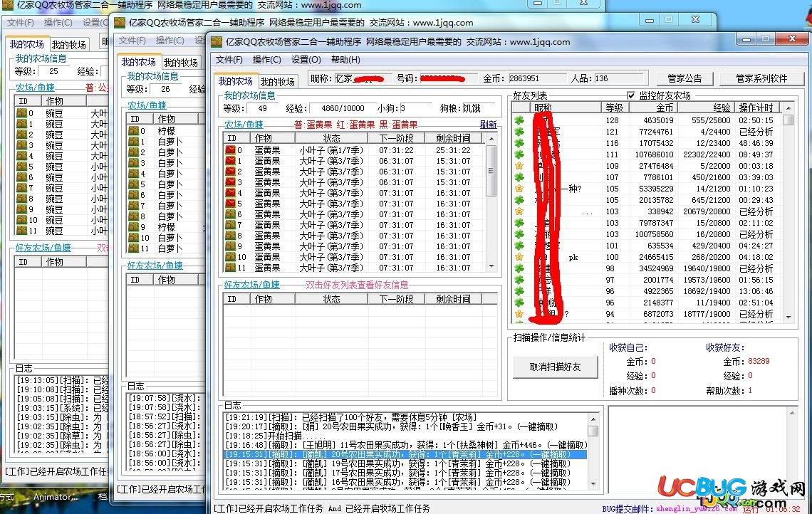Viewport: 812px width, 514px height.
Task: Select star icon on level 109 friend row
Action: coord(519,166)
